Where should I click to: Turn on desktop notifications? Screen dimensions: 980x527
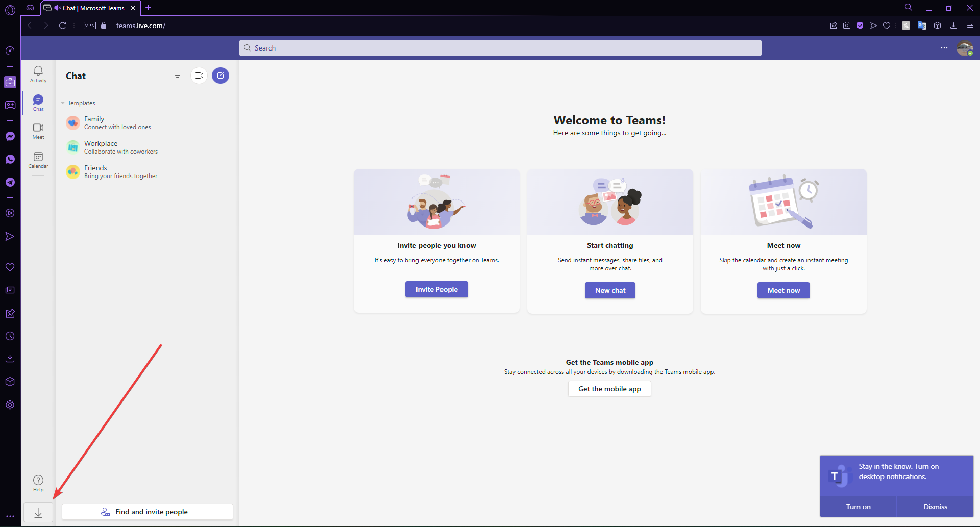coord(858,506)
